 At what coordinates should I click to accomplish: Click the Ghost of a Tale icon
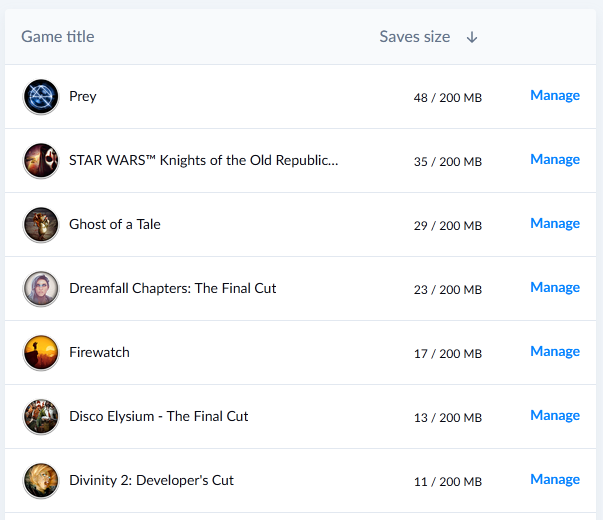41,225
